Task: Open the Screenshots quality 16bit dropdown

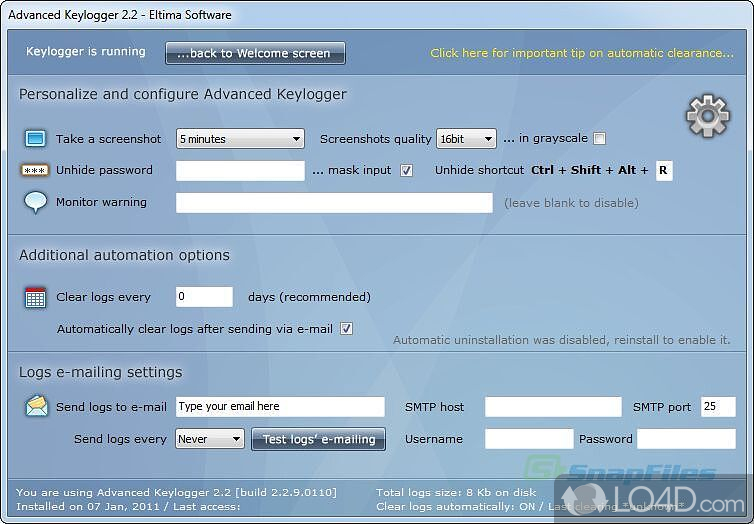Action: pyautogui.click(x=466, y=139)
